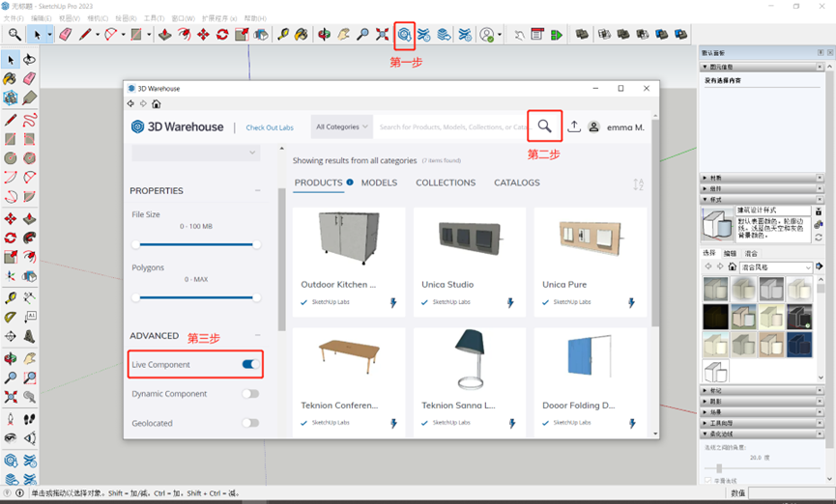Image resolution: width=836 pixels, height=504 pixels.
Task: Enable the Dynamic Component toggle
Action: point(249,394)
